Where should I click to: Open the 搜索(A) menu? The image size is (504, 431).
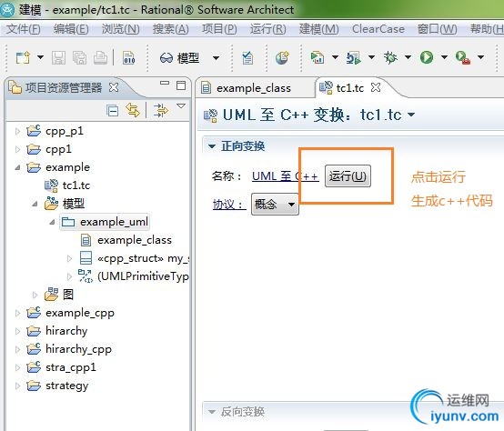tap(171, 29)
